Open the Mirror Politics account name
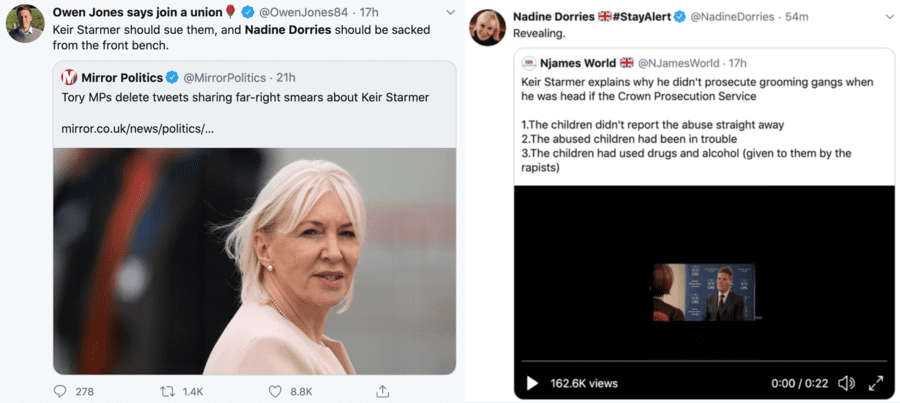900x403 pixels. 122,78
